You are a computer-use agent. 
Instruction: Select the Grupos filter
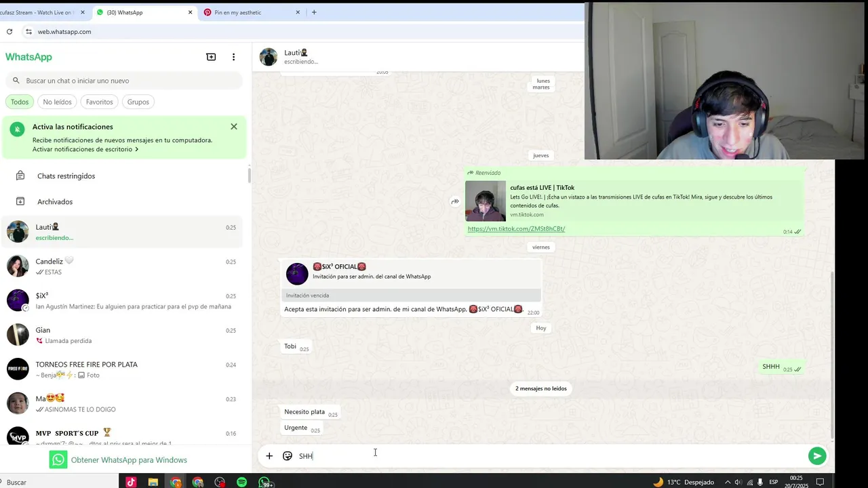click(138, 102)
